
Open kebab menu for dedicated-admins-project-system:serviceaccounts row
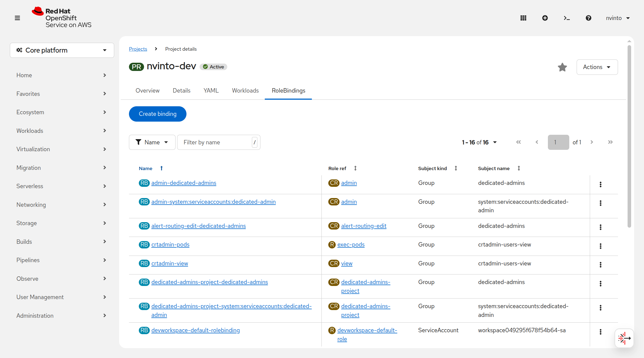[600, 308]
